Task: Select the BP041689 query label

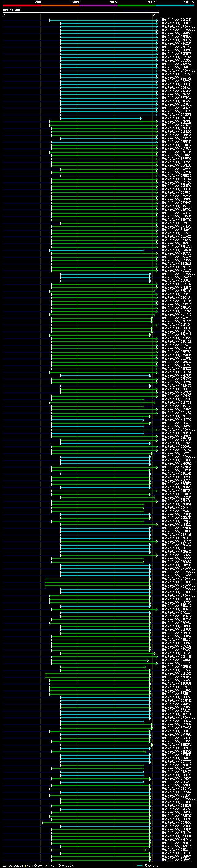Action: (11, 10)
